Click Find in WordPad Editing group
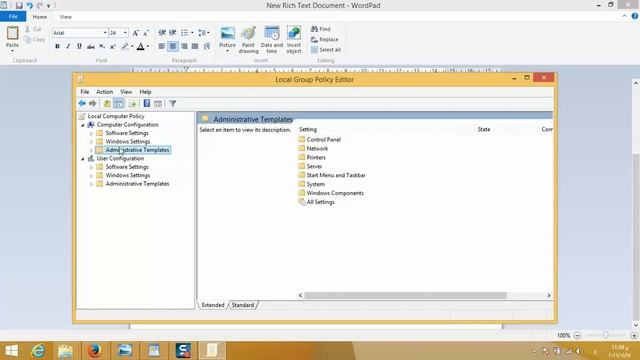 321,29
